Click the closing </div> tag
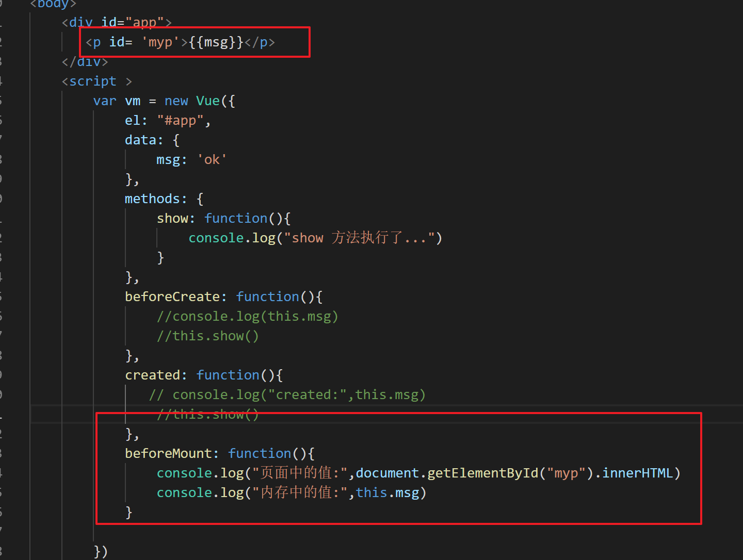 coord(85,62)
